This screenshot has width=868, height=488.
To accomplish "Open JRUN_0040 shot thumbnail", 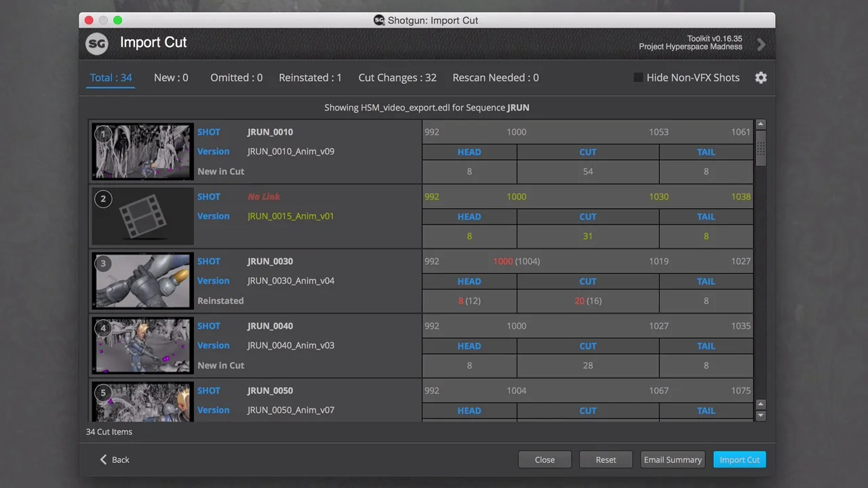I will click(x=142, y=346).
